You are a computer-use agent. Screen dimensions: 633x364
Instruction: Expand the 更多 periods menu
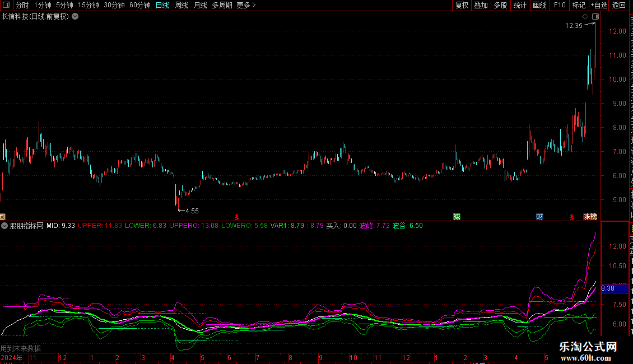pyautogui.click(x=246, y=5)
